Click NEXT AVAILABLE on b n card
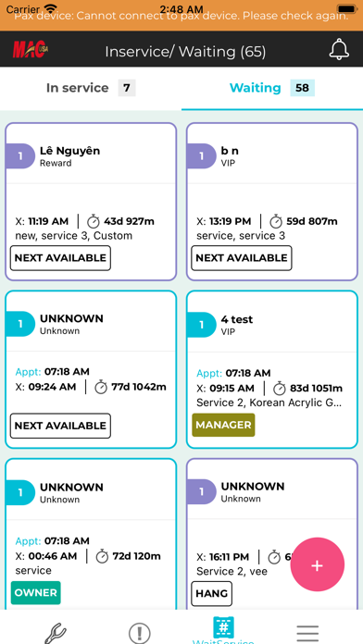This screenshot has height=644, width=363. 242,258
